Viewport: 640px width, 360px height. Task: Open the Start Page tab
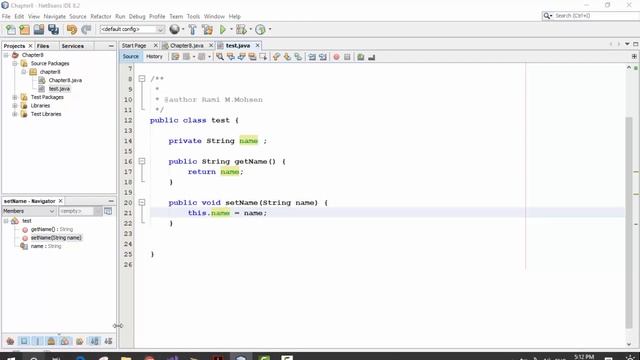[x=134, y=46]
